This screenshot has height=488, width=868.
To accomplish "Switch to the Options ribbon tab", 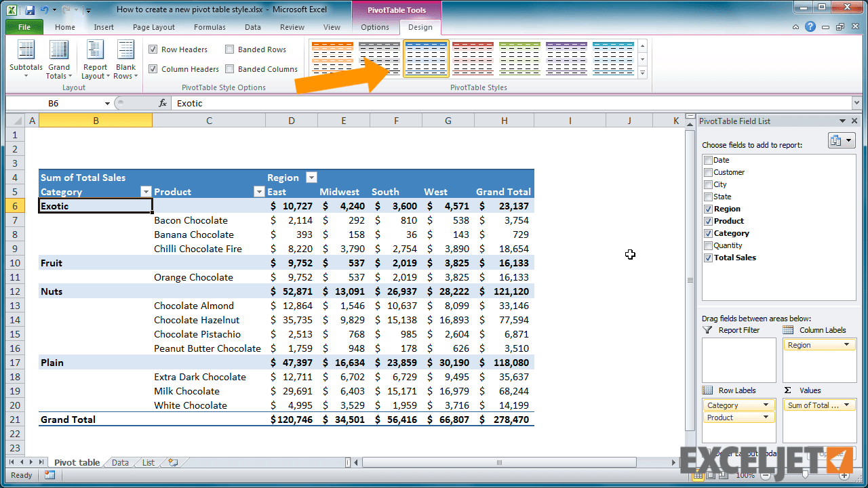I will coord(375,28).
